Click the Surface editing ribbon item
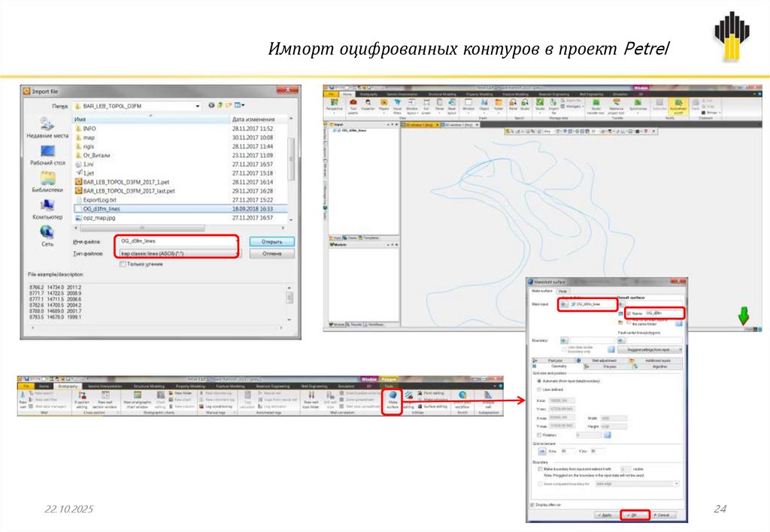The height and width of the screenshot is (532, 770). (432, 407)
